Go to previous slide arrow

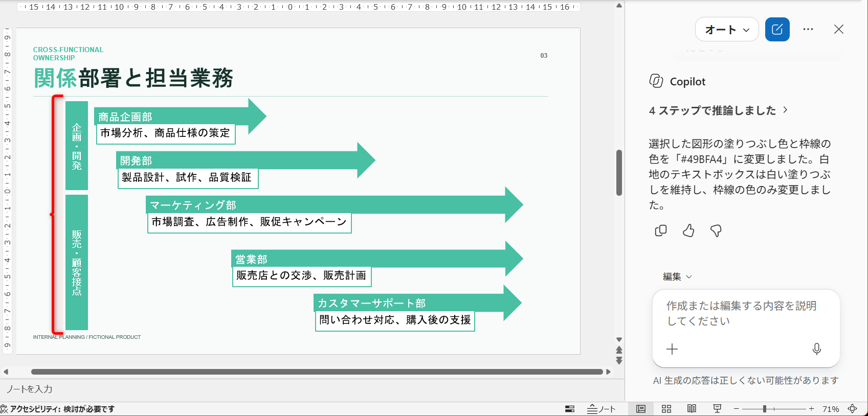point(619,350)
